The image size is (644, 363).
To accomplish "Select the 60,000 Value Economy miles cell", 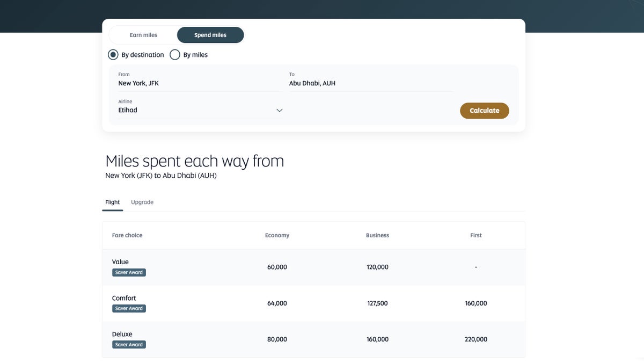I will pyautogui.click(x=277, y=267).
